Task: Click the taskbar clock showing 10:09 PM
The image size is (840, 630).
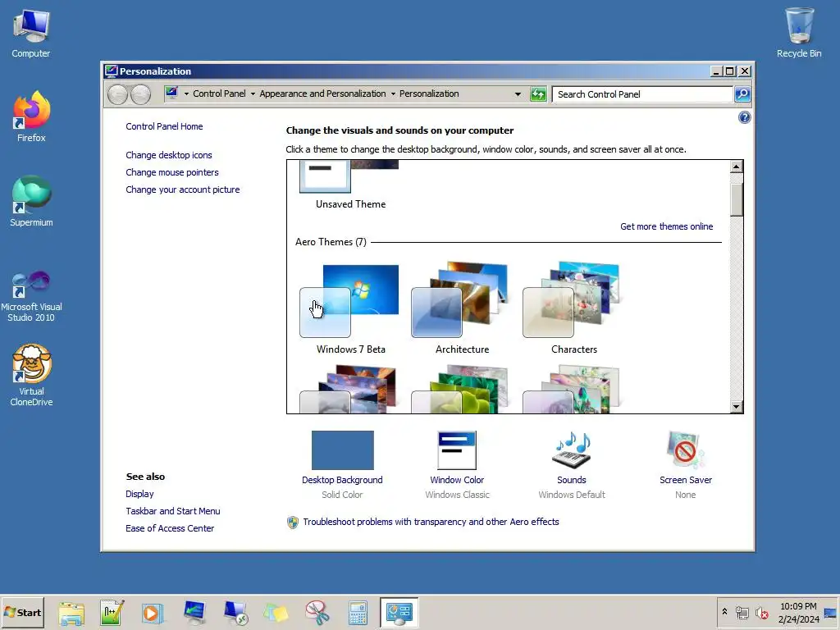Action: [x=798, y=612]
